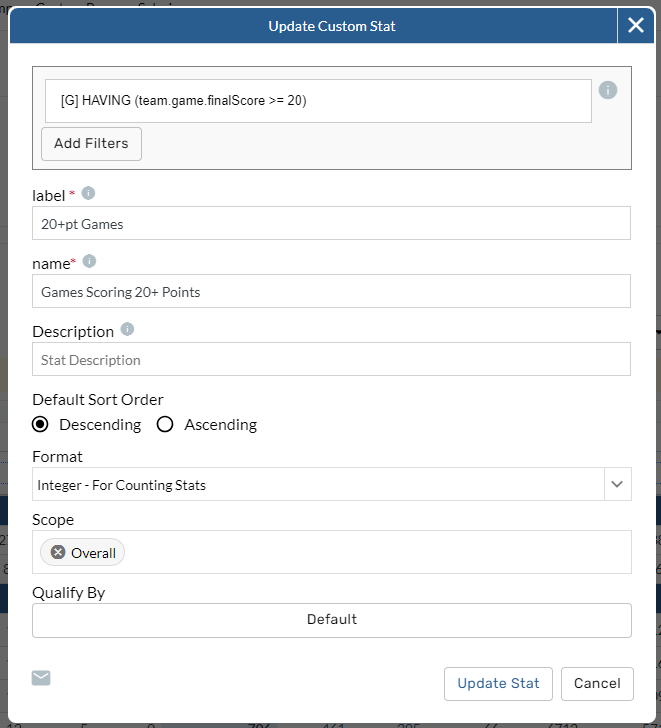Open the Format dropdown arrow

617,485
